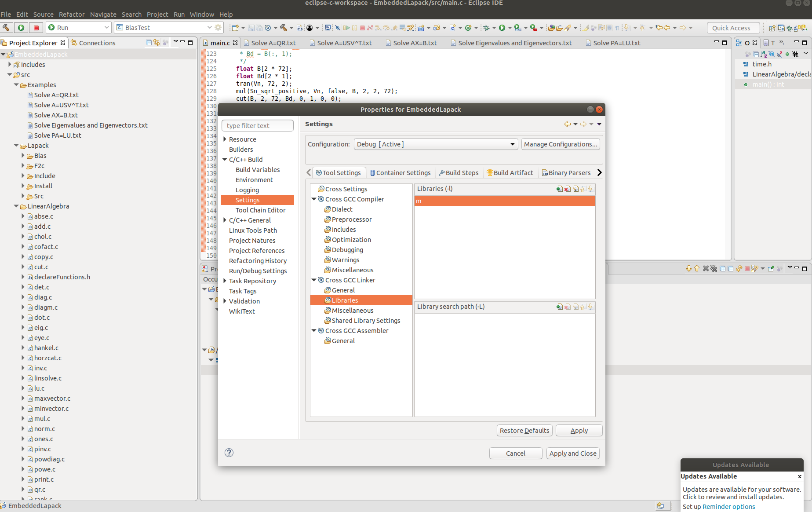Expand the Resource properties node
The height and width of the screenshot is (512, 812).
pyautogui.click(x=225, y=139)
